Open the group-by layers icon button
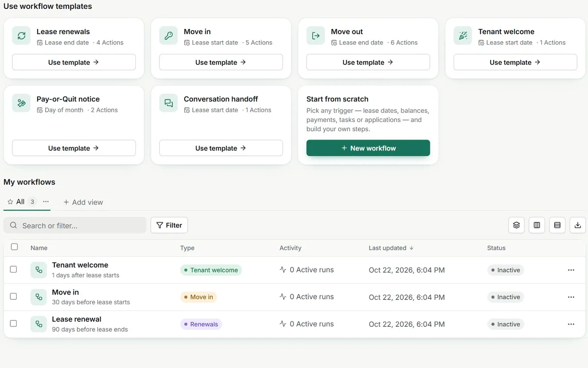The image size is (588, 368). 516,225
